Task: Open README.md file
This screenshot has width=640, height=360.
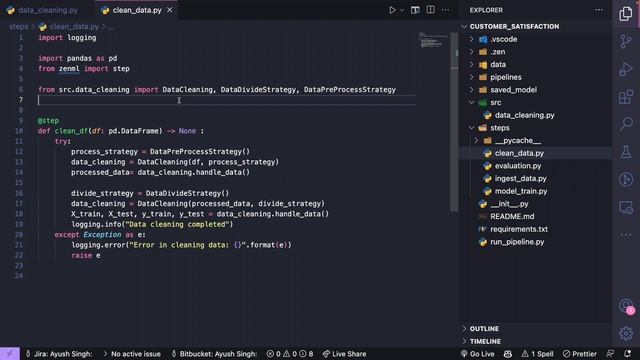Action: click(x=512, y=216)
